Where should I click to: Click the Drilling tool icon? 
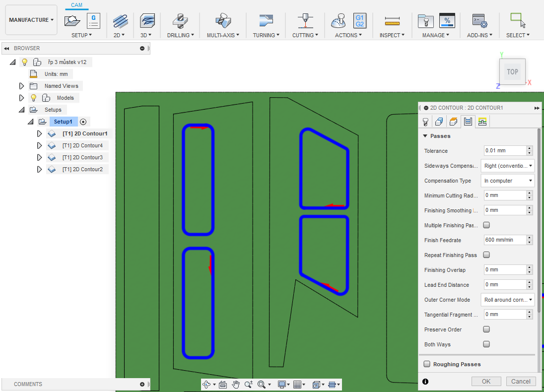[180, 21]
